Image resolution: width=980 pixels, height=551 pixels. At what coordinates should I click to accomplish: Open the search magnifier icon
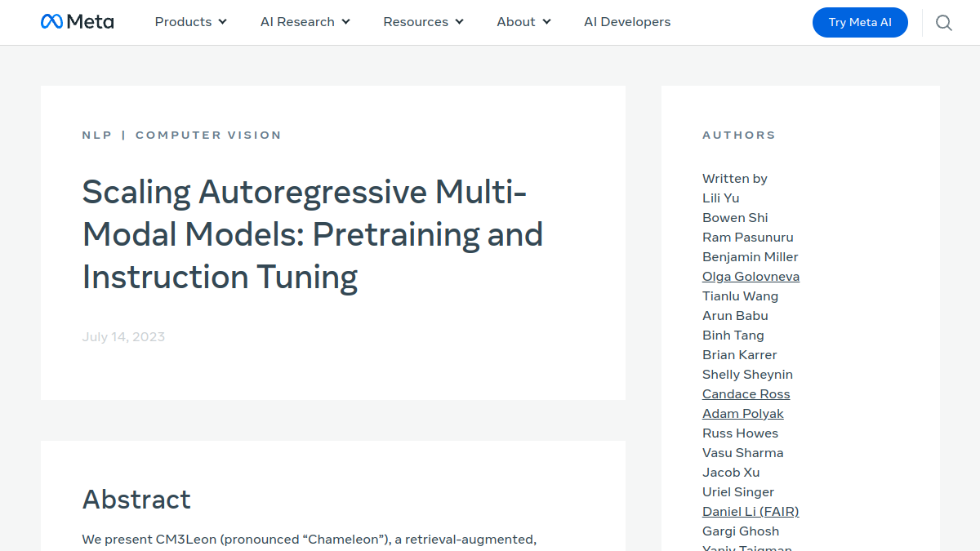pos(944,23)
